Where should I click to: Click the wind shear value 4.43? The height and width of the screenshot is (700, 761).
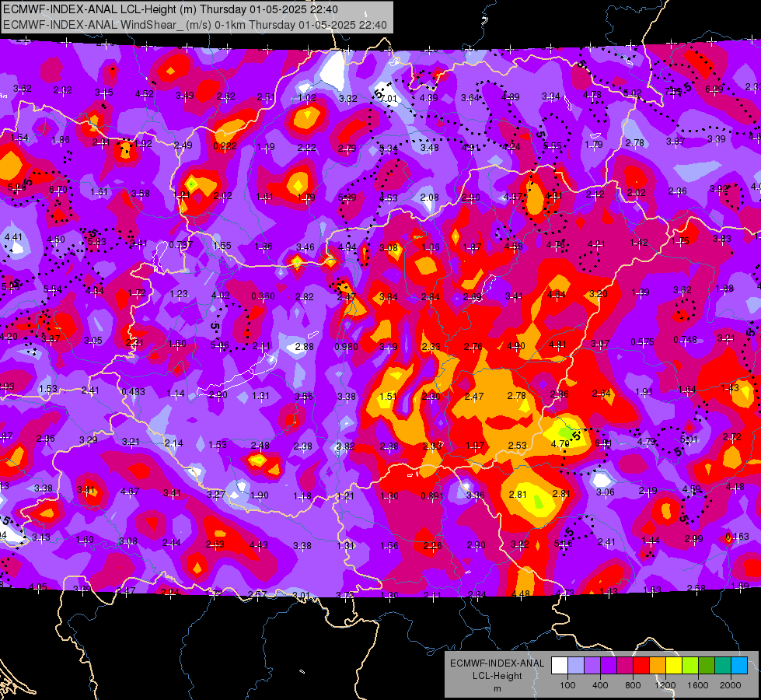point(258,545)
